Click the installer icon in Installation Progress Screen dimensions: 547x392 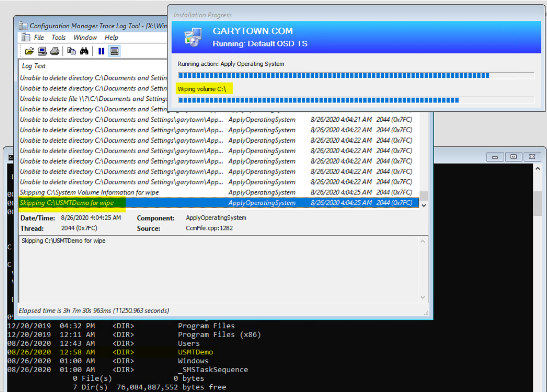[x=193, y=37]
